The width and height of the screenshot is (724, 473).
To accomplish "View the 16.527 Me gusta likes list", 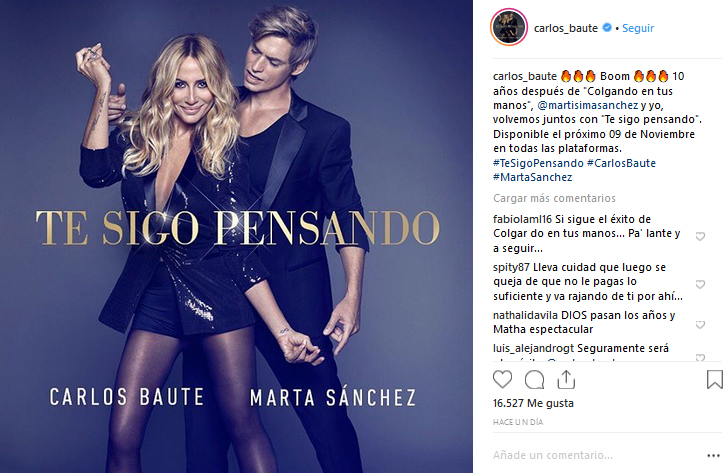I will (x=533, y=403).
